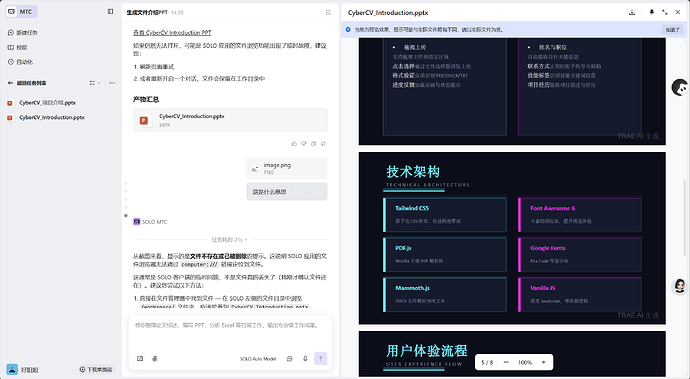Screen dimensions: 690x379
Task: Click the last chat timeline navigation dot
Action: click(x=126, y=216)
